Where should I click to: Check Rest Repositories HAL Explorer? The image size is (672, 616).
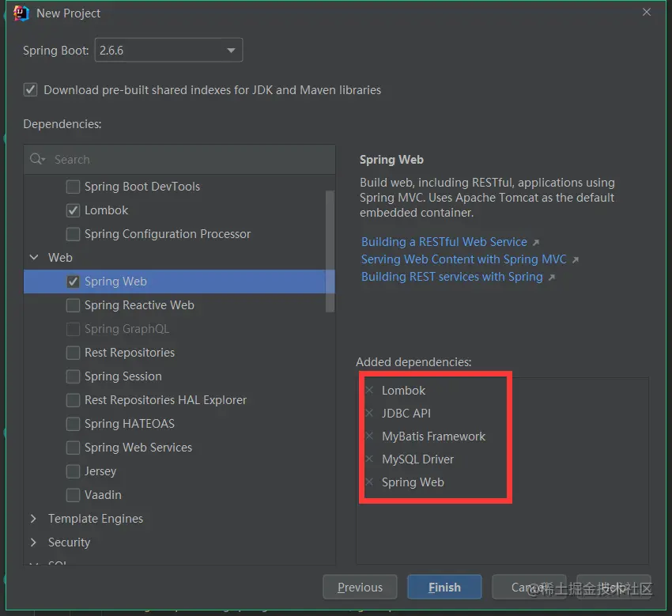click(73, 400)
